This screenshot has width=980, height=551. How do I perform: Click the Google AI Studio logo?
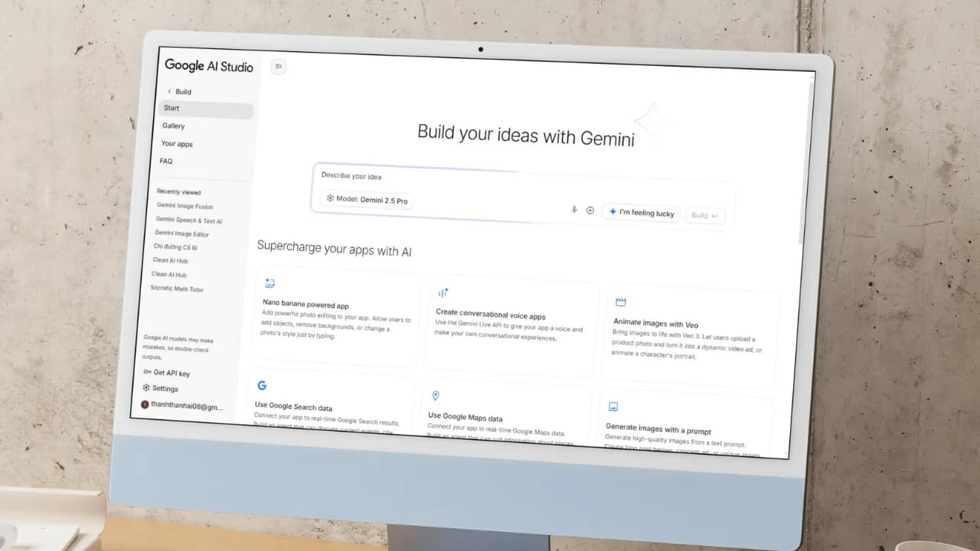coord(208,66)
